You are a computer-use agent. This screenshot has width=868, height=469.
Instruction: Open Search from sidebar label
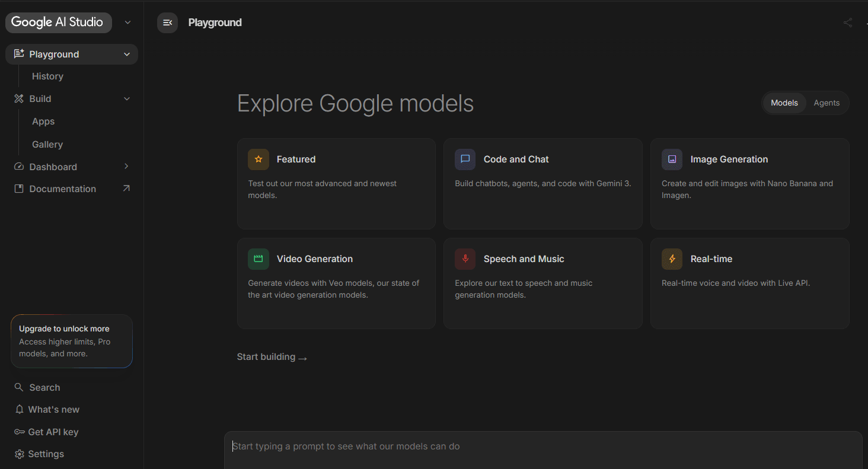45,387
